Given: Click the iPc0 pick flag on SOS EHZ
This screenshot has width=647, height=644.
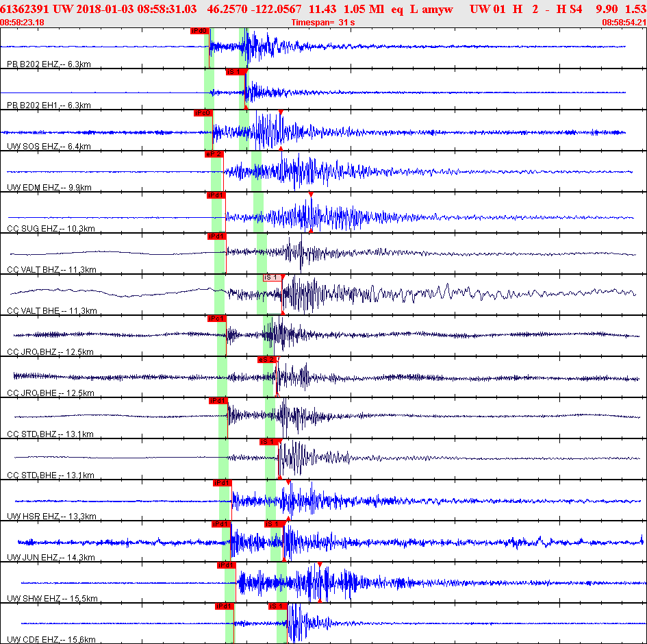Looking at the screenshot, I should (x=203, y=113).
